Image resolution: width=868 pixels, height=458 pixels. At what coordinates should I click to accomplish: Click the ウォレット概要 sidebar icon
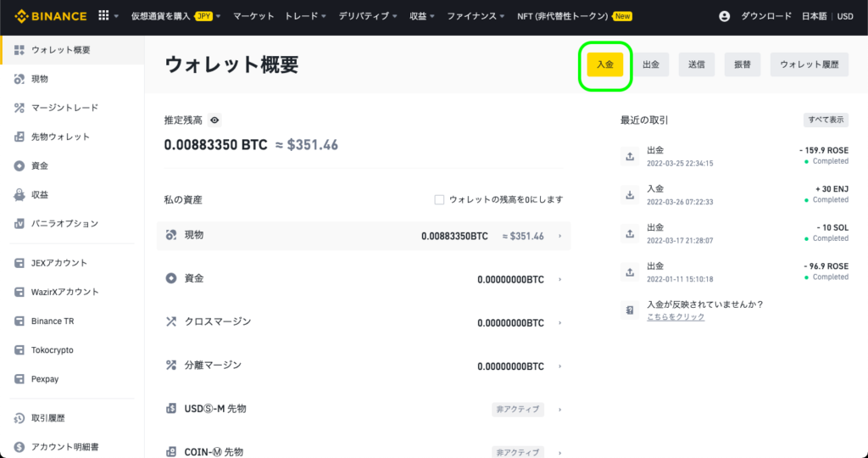click(x=19, y=50)
